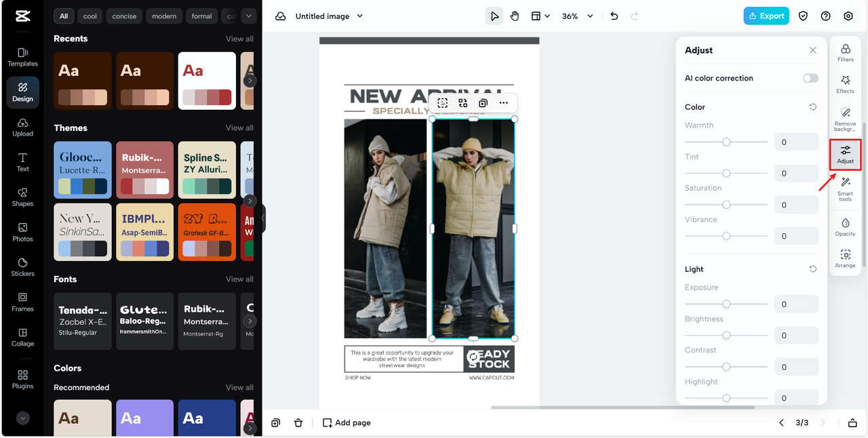Apply the Glooc Lucette theme thumbnail
The image size is (868, 438).
tap(83, 170)
